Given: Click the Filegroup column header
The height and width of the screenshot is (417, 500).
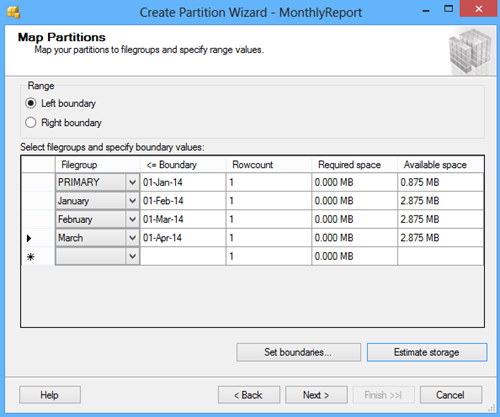Looking at the screenshot, I should coord(98,165).
